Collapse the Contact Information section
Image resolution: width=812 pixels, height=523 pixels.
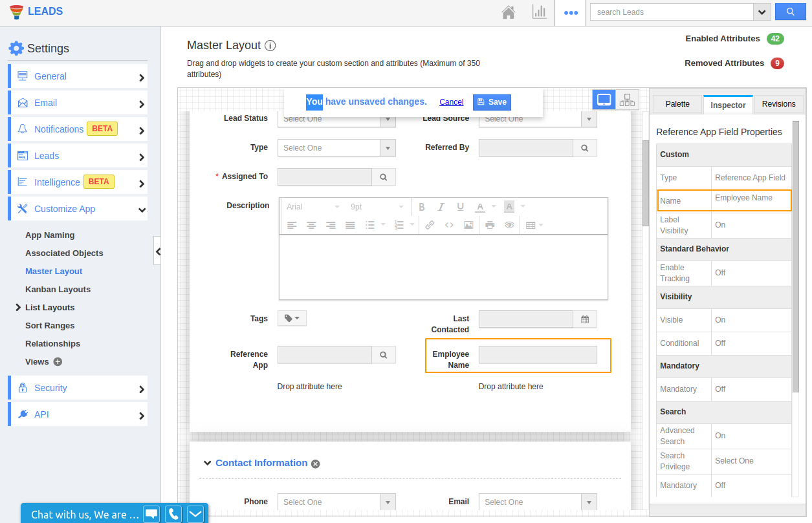(x=207, y=463)
